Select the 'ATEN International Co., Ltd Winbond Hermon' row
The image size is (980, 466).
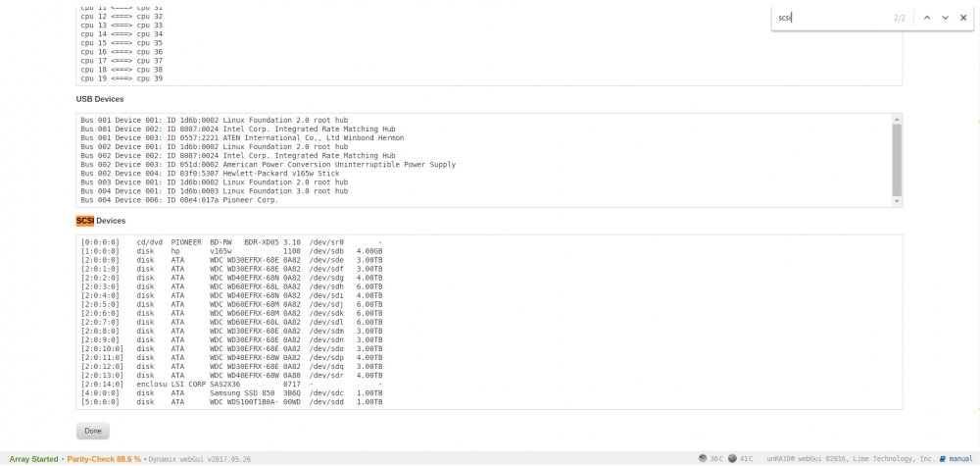click(242, 137)
